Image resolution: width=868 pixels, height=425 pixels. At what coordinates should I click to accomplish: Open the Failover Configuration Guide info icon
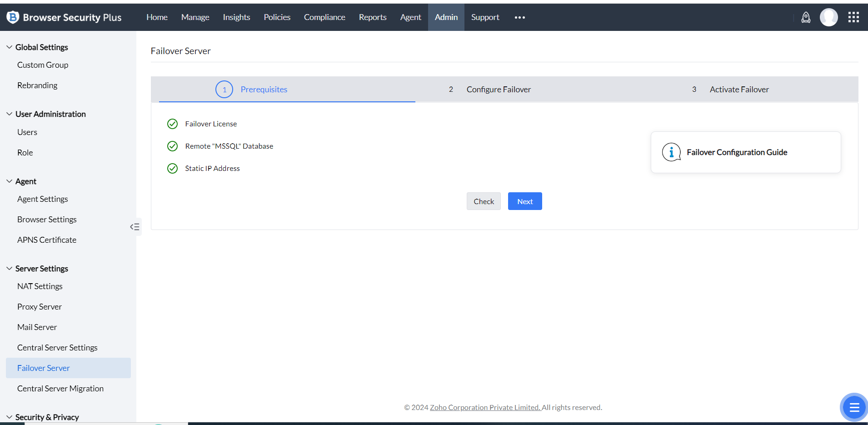pos(671,152)
